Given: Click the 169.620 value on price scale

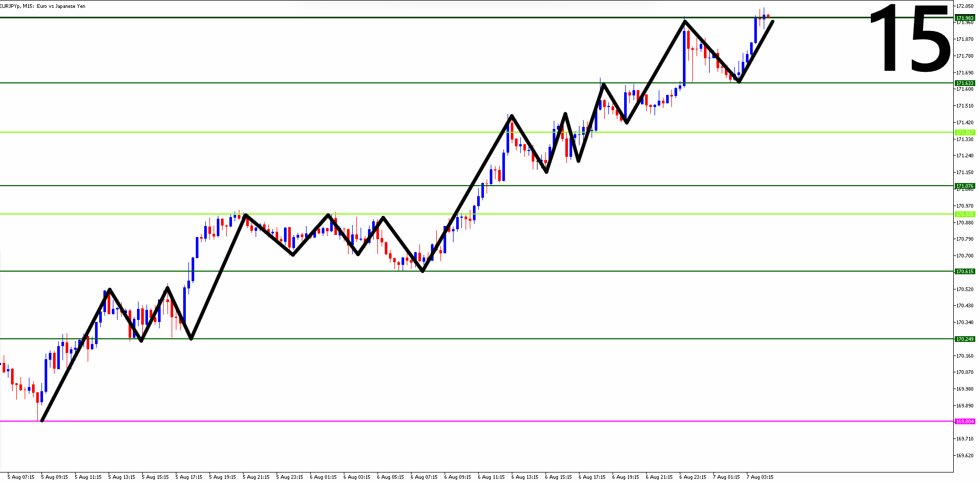Looking at the screenshot, I should coord(966,456).
